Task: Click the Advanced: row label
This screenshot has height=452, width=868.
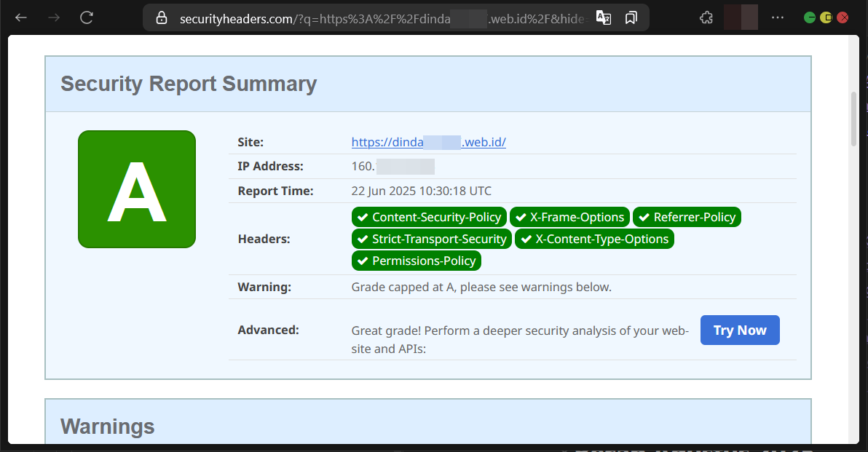Action: tap(269, 330)
